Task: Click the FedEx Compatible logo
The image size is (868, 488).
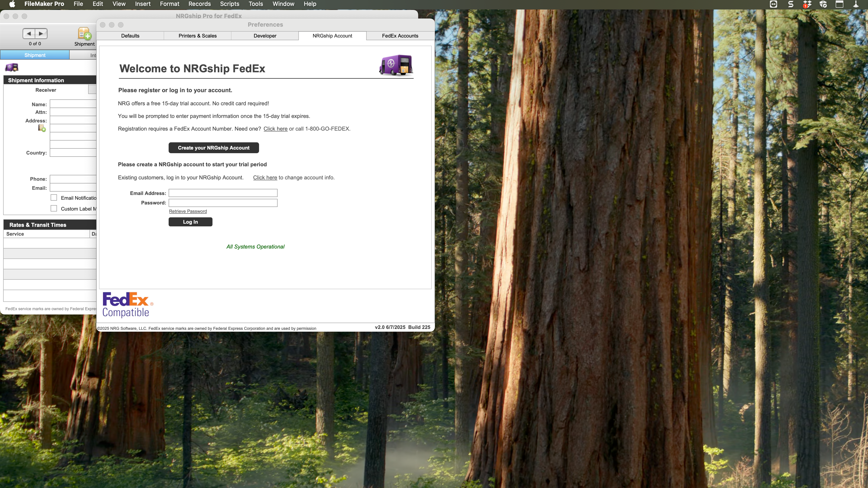Action: (x=128, y=305)
